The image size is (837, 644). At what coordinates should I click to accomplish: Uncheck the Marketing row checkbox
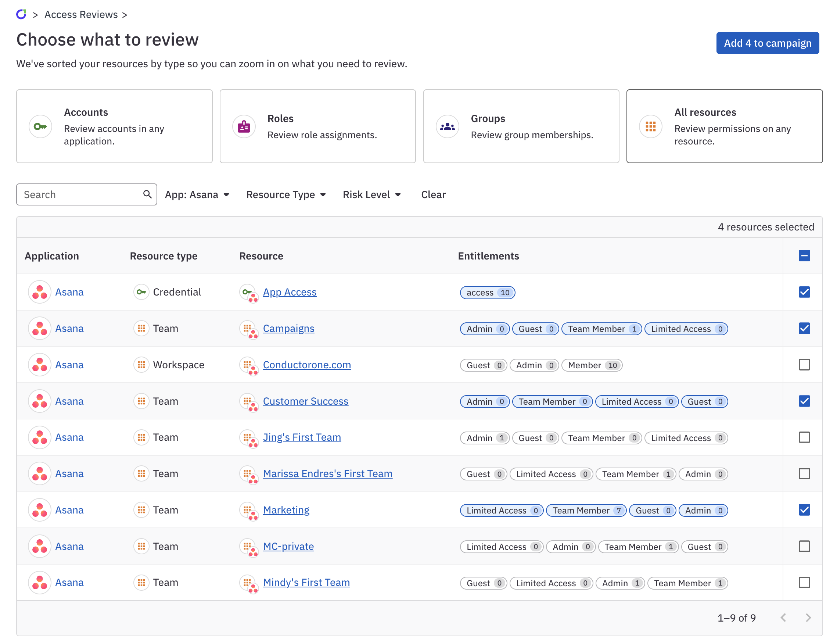(804, 510)
